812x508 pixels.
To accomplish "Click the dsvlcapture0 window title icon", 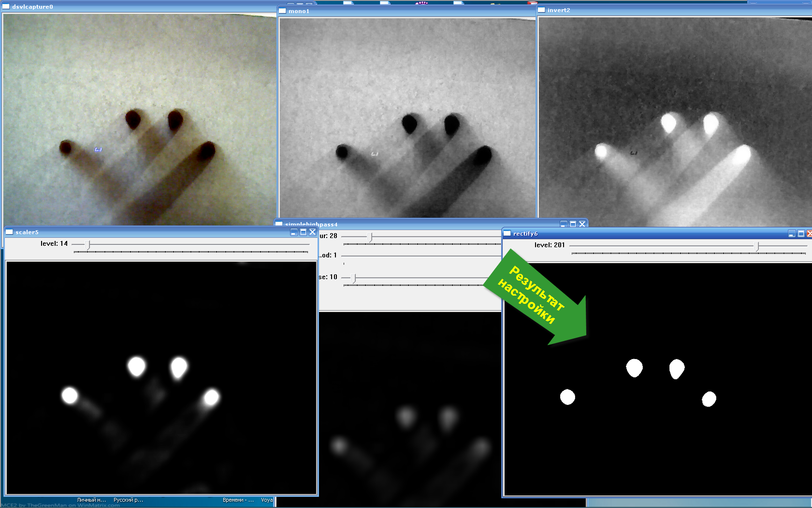I will tap(6, 6).
